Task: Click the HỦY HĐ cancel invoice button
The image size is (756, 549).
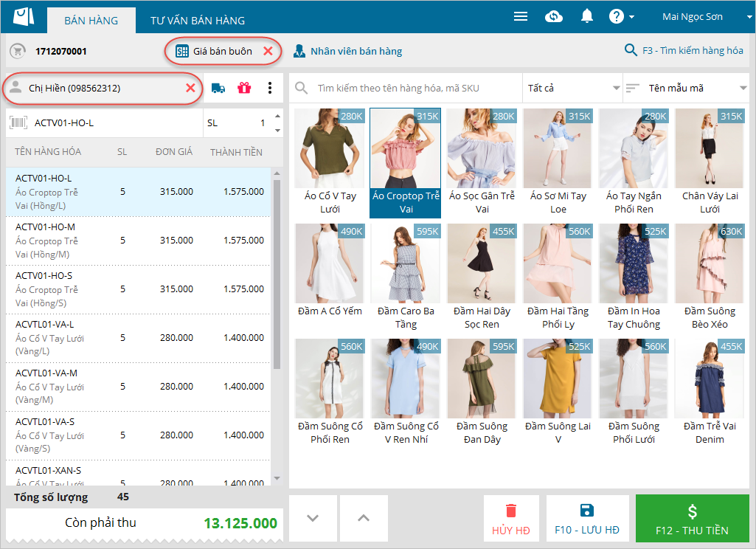Action: pyautogui.click(x=511, y=518)
